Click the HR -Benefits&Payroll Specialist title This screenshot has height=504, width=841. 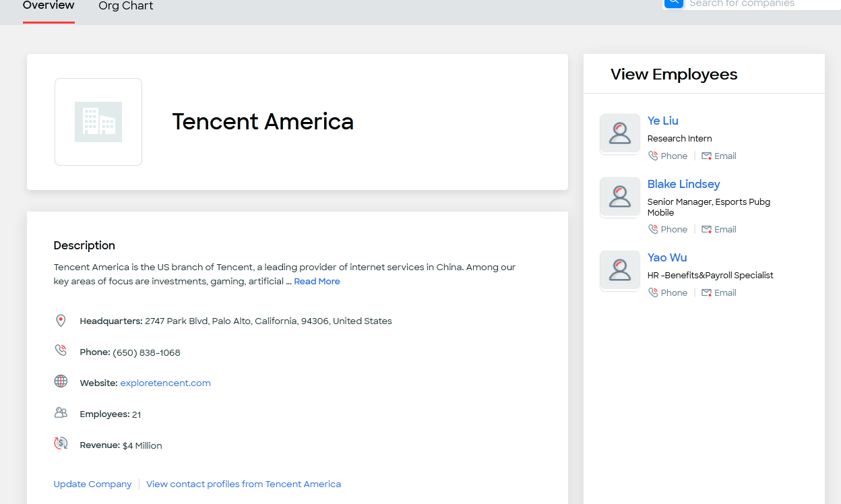[710, 275]
